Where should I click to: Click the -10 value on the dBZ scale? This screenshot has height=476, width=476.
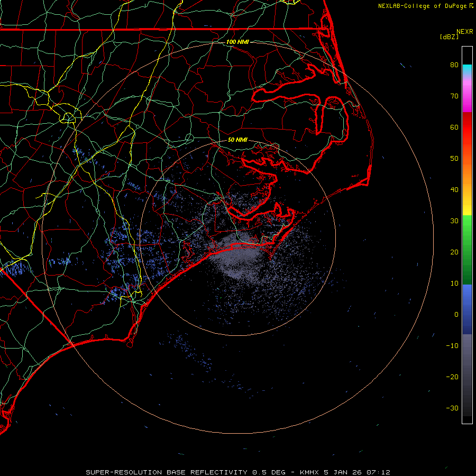(452, 346)
